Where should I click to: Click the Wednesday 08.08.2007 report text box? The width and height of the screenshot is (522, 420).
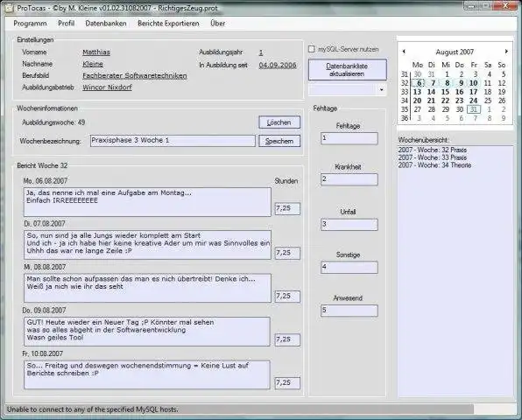point(147,288)
